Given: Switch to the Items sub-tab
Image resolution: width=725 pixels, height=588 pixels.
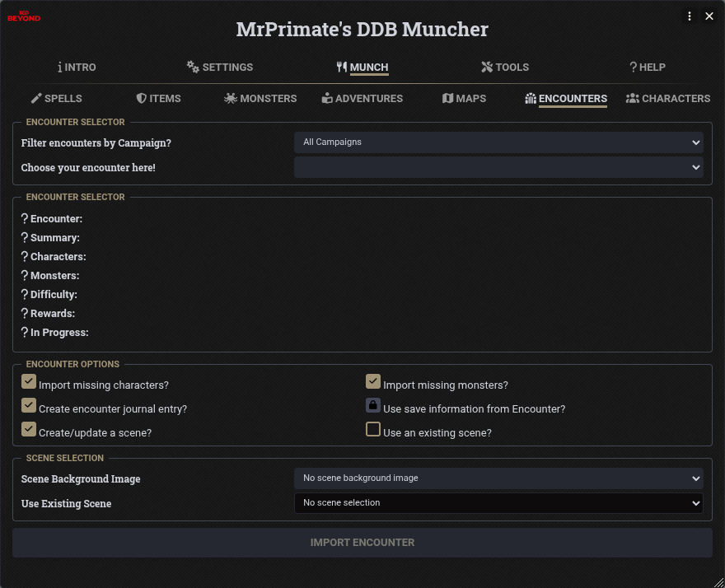Looking at the screenshot, I should click(158, 99).
